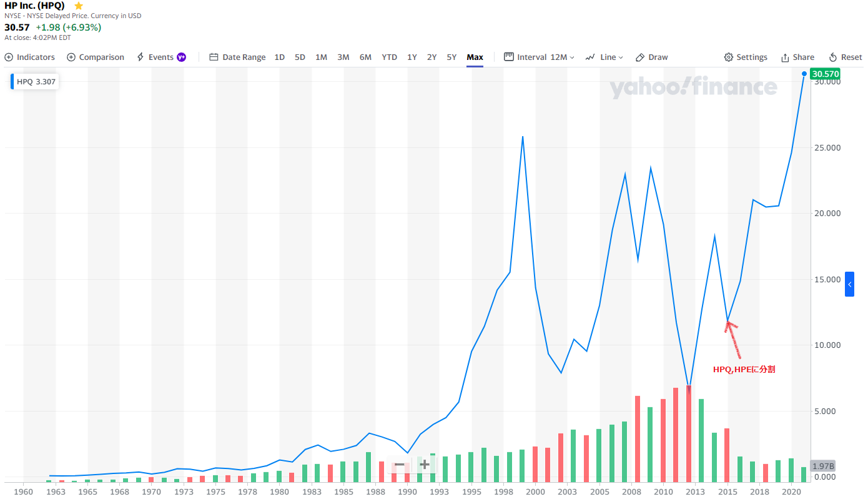Viewport: 868px width, 504px height.
Task: Click the HPQ 3.307 series label
Action: pos(36,82)
